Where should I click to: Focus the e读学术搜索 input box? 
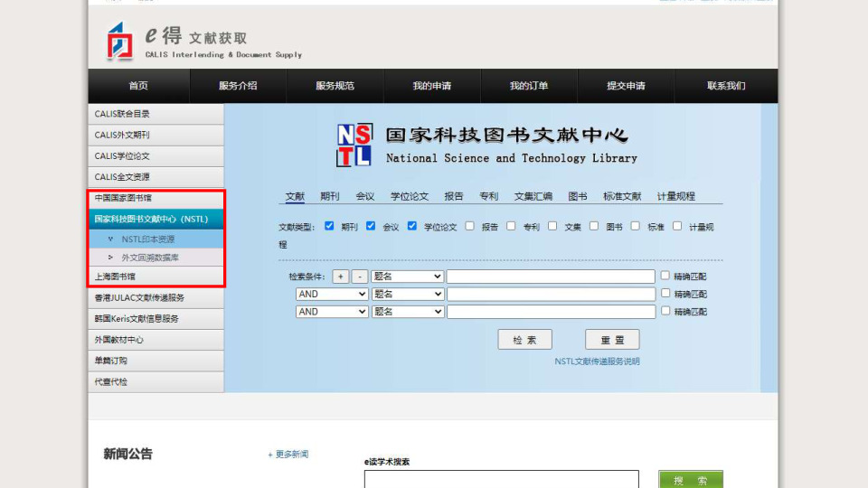pos(502,479)
